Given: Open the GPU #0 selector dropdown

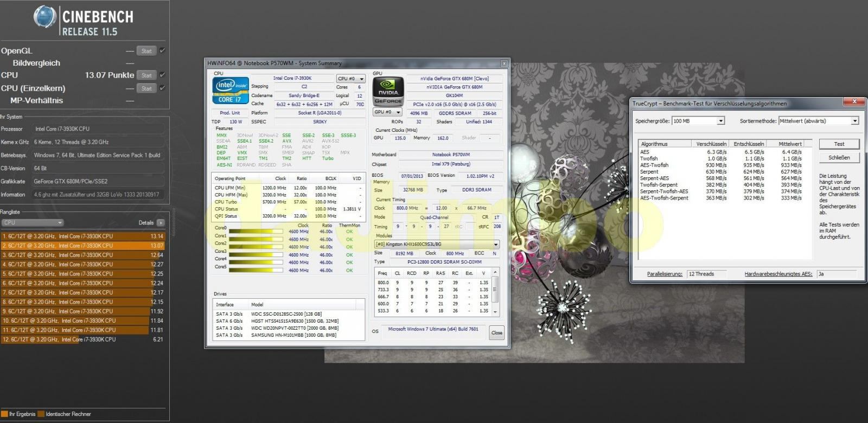Looking at the screenshot, I should click(x=387, y=112).
